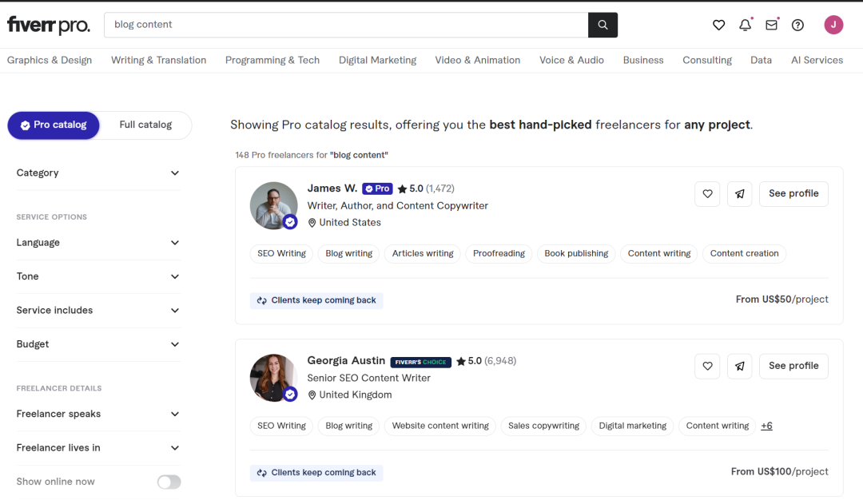
Task: Click James W.'s Content creation tag
Action: 744,254
